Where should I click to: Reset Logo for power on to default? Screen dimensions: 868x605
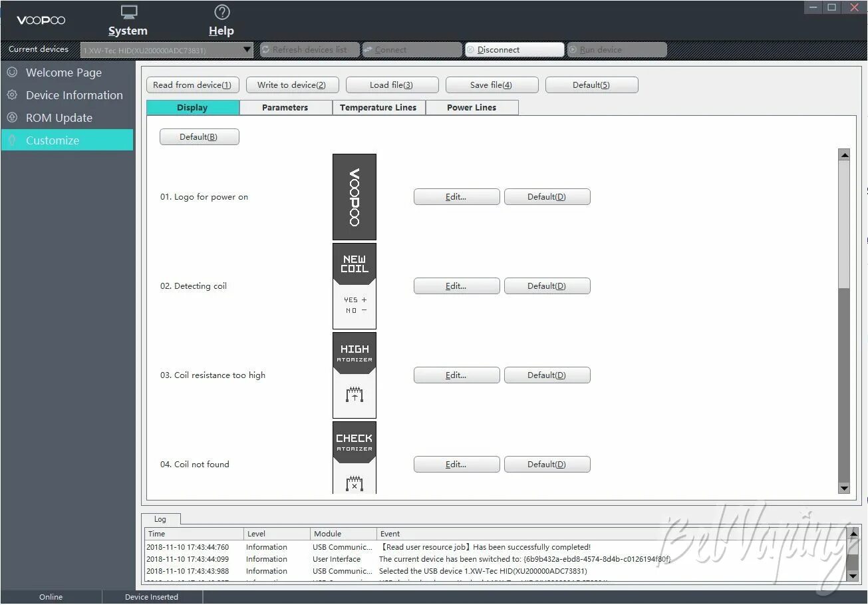point(547,197)
